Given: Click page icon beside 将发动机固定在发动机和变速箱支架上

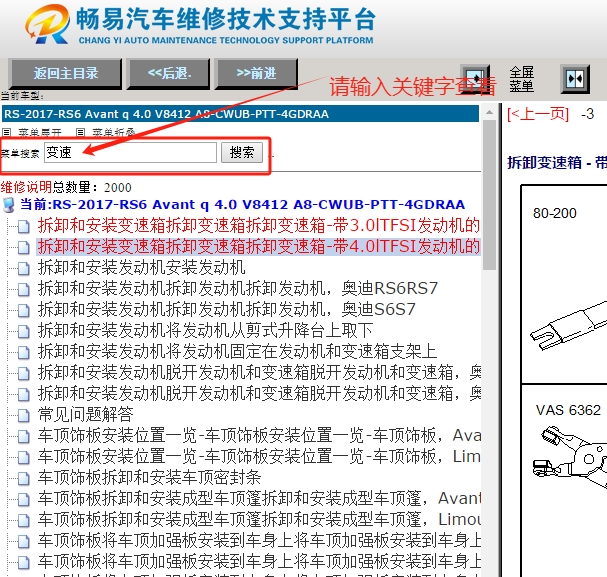Looking at the screenshot, I should [x=24, y=352].
